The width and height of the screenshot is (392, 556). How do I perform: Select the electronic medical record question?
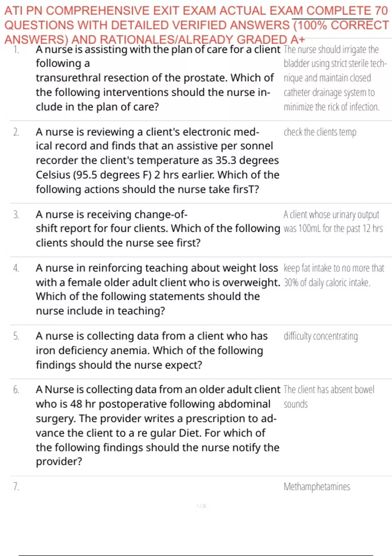click(x=157, y=160)
